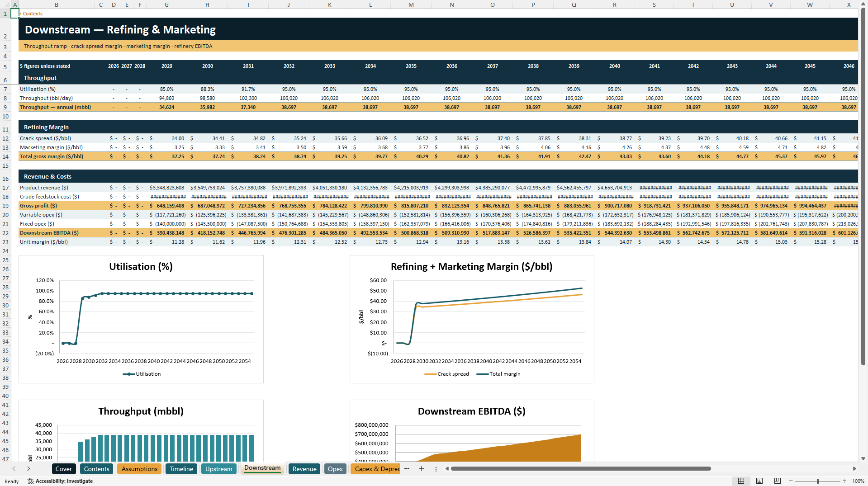
Task: Select column G header
Action: coord(166,5)
